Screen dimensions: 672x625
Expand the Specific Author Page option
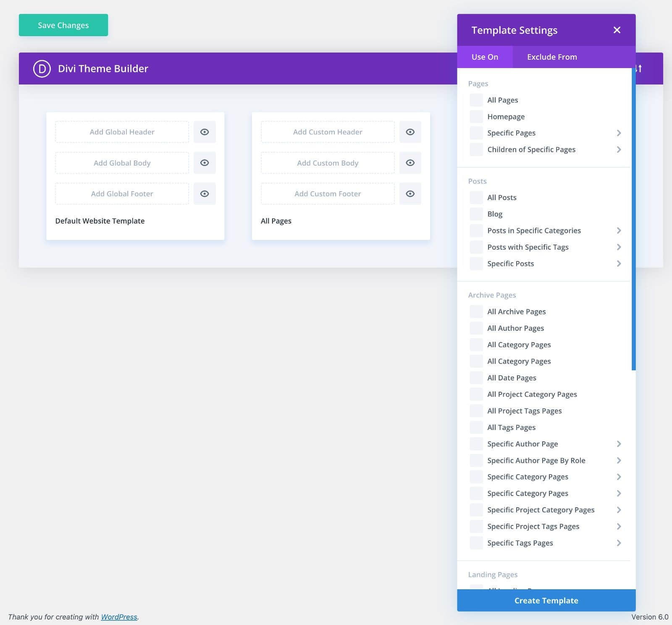[x=619, y=443]
